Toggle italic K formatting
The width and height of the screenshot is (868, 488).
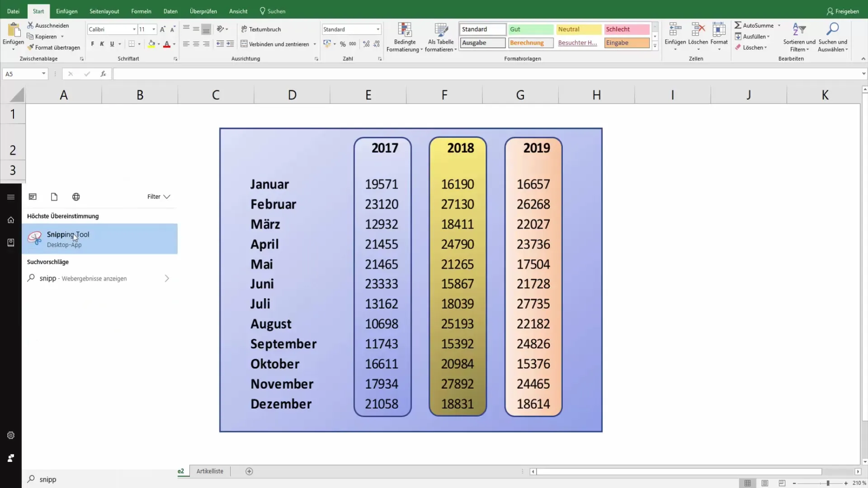[102, 44]
